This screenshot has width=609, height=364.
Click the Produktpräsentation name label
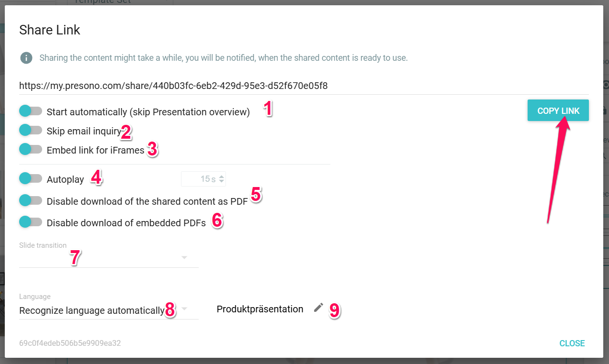point(260,309)
